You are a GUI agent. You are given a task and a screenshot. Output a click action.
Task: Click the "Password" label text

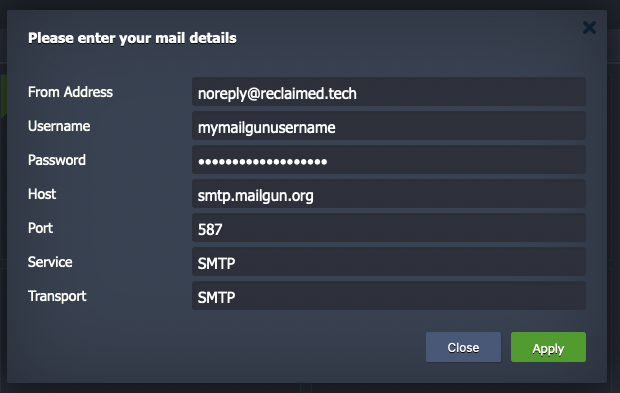(57, 160)
